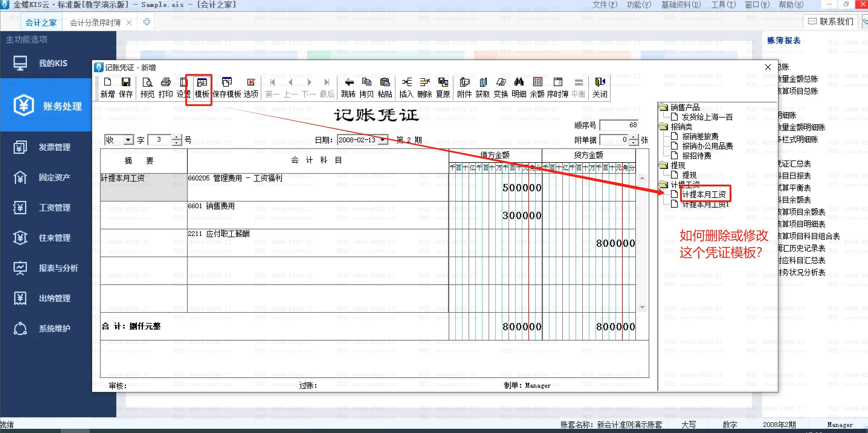
Task: Open the 功能(V) menu
Action: (639, 5)
